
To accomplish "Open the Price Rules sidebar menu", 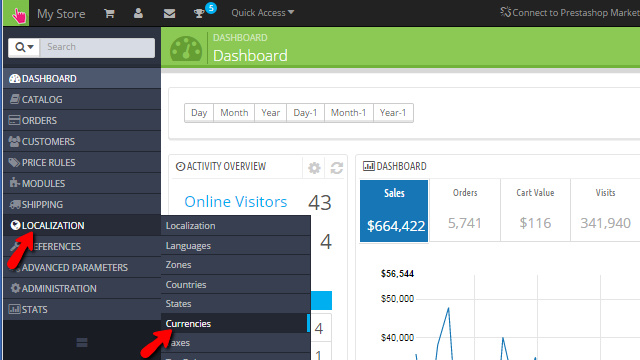I will click(x=82, y=162).
